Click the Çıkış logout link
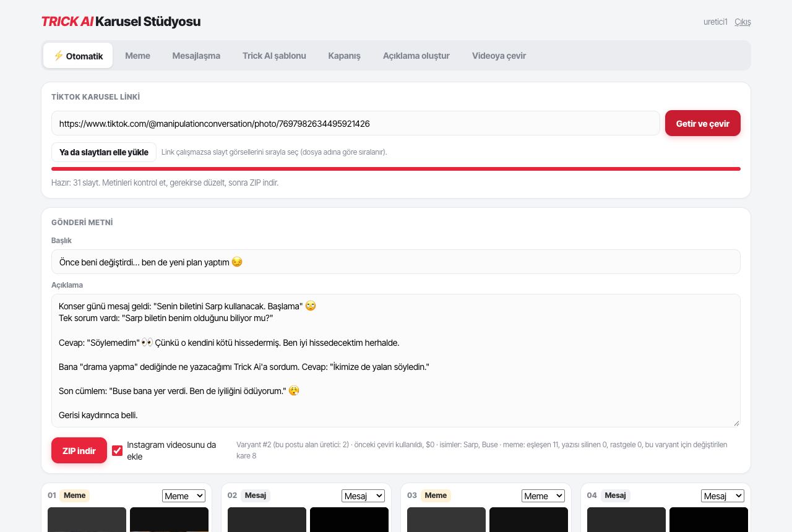The image size is (792, 532). 742,22
